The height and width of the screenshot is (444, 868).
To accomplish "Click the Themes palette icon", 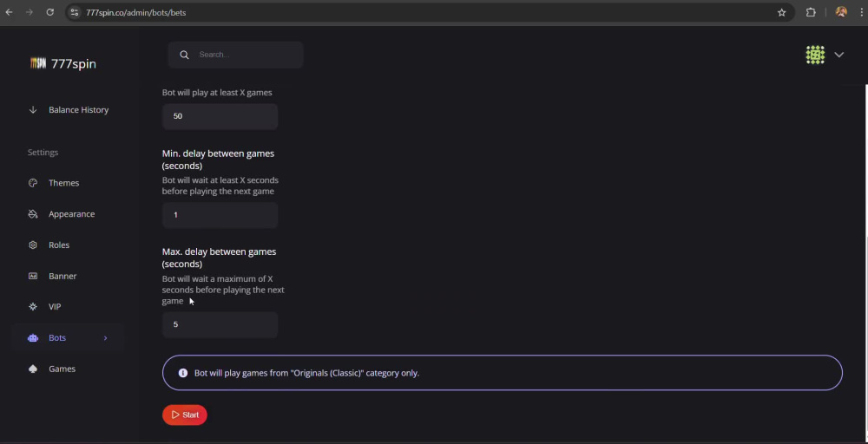I will click(x=33, y=182).
